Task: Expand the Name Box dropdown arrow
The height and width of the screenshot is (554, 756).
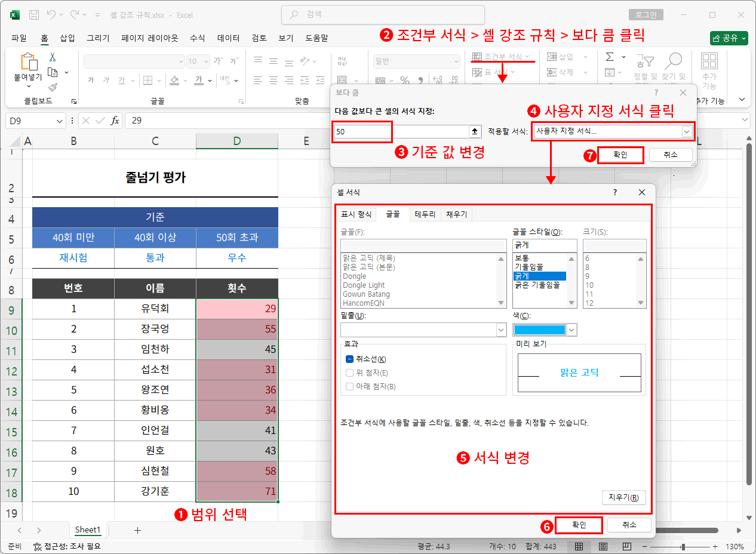Action: tap(60, 121)
